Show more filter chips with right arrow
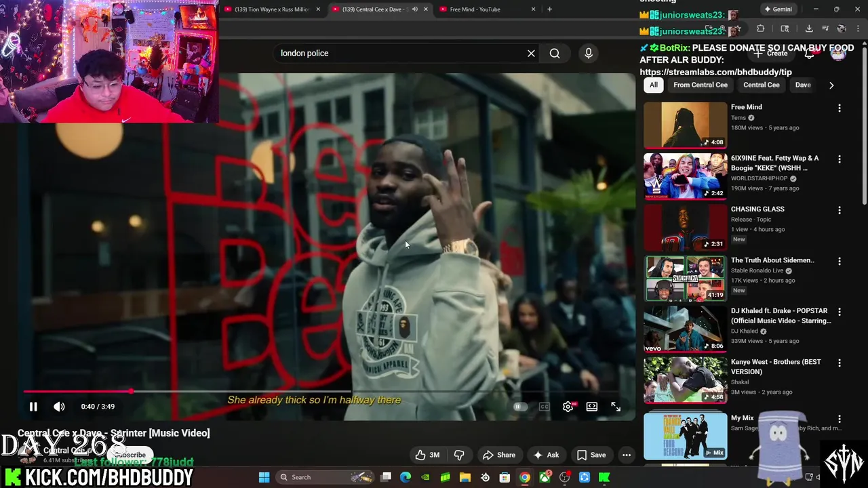 (831, 85)
